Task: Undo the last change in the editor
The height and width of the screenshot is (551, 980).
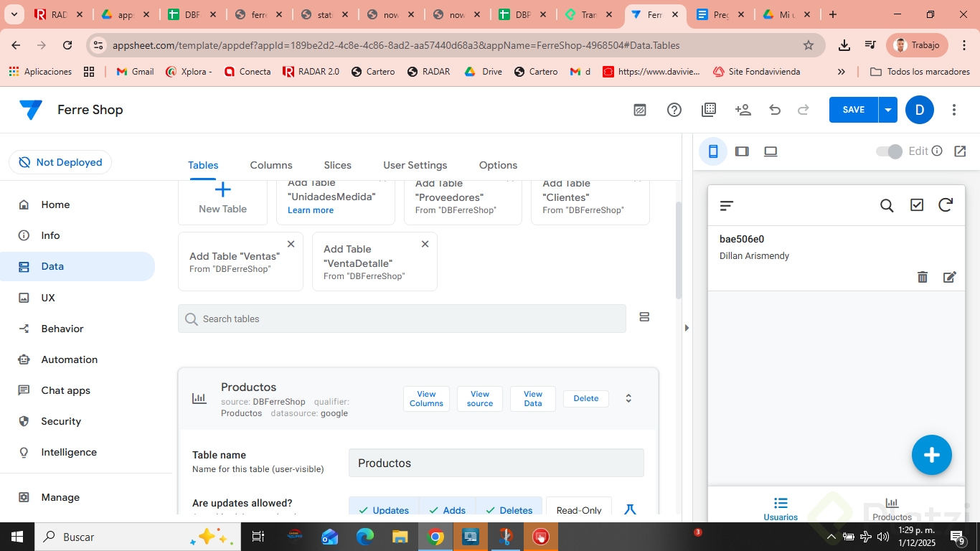Action: 775,110
